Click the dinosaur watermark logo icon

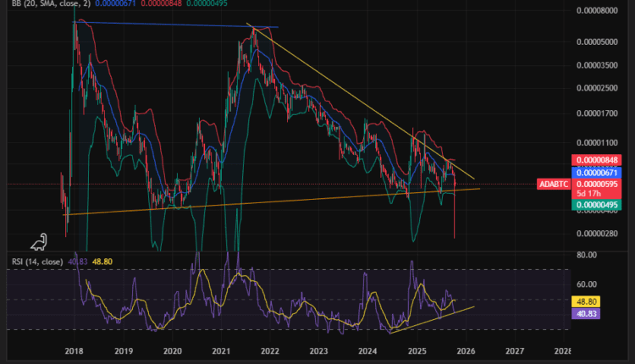coord(39,242)
